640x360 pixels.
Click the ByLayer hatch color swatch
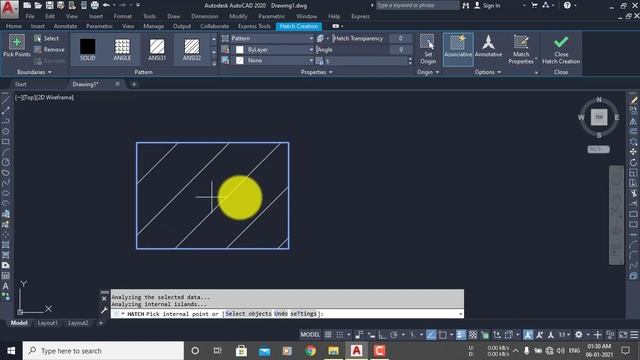tap(240, 50)
